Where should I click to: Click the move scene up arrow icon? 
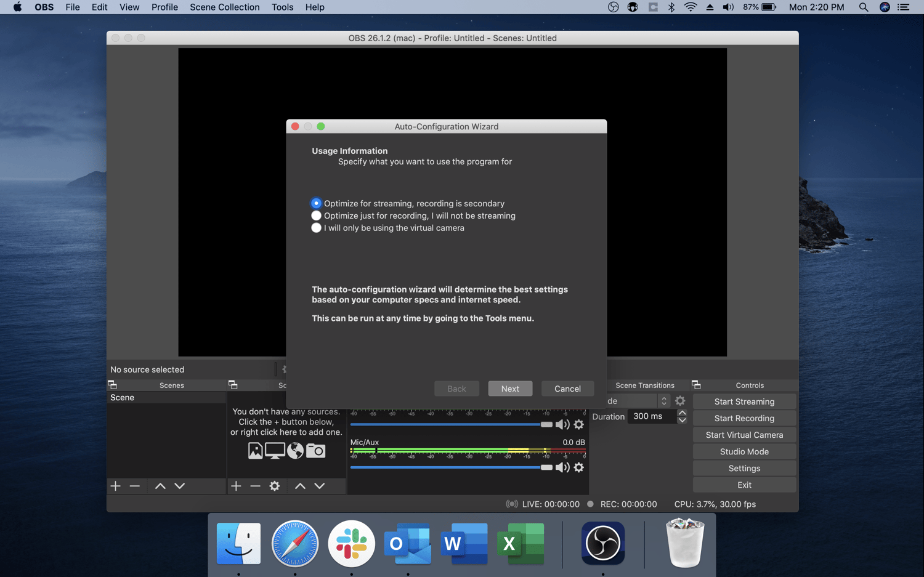[x=160, y=486]
